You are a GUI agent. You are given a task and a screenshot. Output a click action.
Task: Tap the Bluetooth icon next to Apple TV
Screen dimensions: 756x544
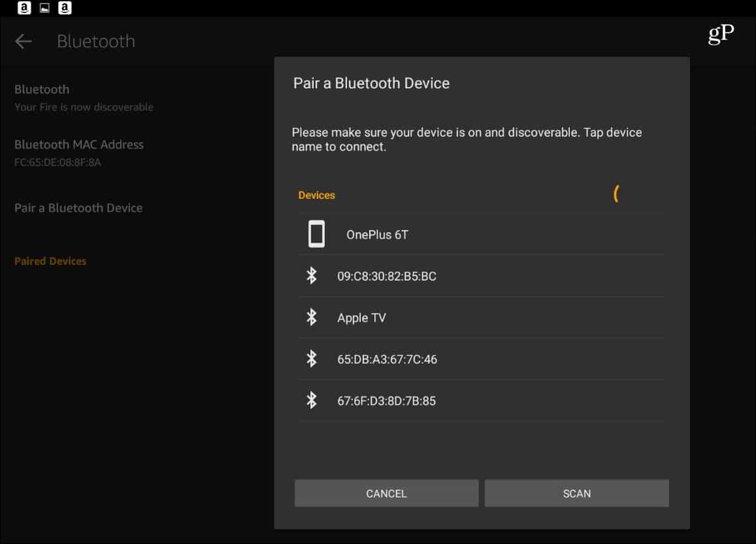(312, 317)
